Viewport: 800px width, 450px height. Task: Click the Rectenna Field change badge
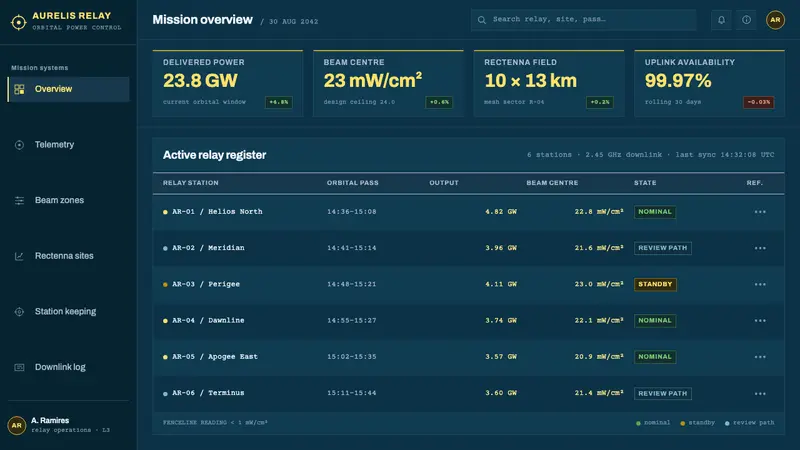click(x=599, y=102)
